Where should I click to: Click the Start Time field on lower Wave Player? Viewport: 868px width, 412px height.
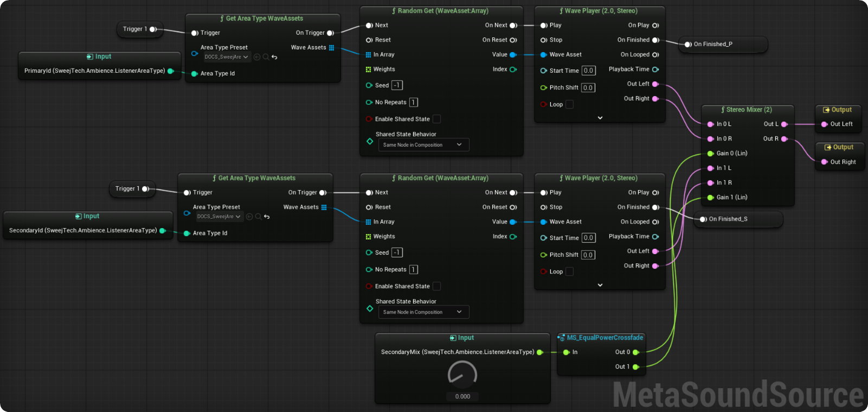[588, 238]
